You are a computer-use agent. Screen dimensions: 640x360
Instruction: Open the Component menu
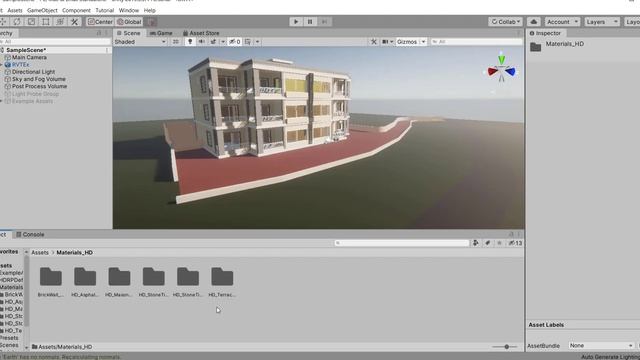tap(76, 10)
